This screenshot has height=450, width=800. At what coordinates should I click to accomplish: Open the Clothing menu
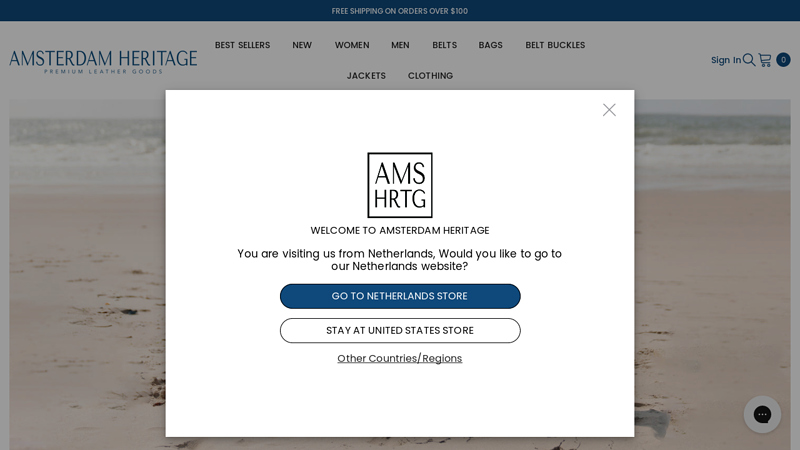pos(430,76)
